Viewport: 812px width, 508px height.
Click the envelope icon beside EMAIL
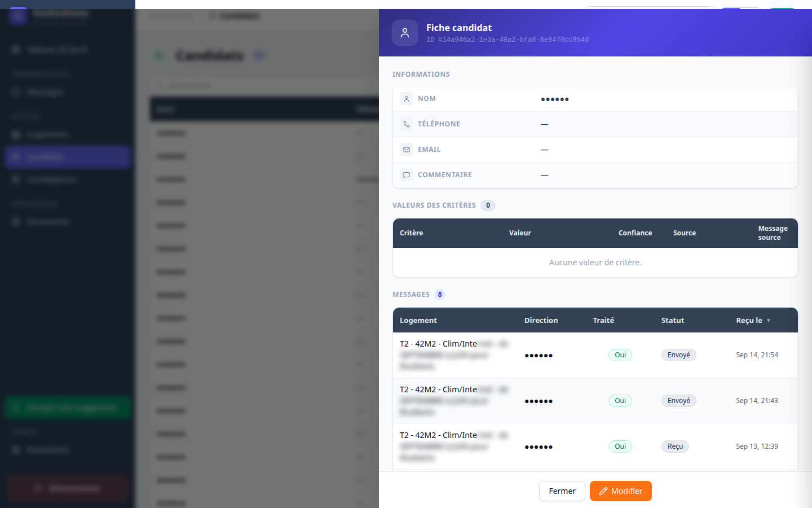tap(407, 150)
